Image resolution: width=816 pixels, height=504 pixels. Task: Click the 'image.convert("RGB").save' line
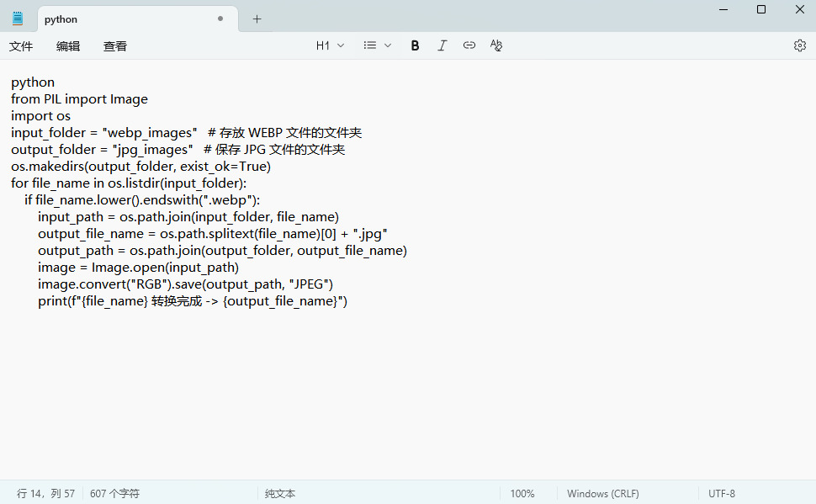pos(185,284)
